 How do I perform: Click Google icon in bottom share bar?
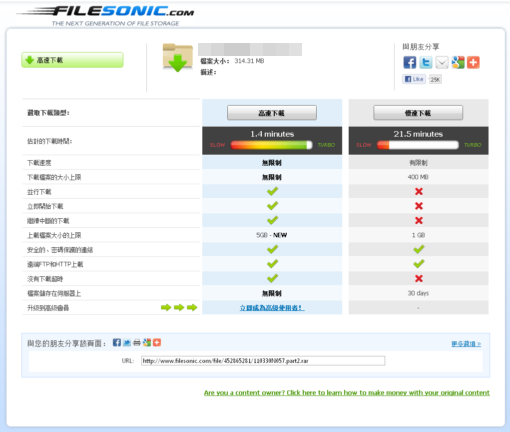tap(147, 342)
